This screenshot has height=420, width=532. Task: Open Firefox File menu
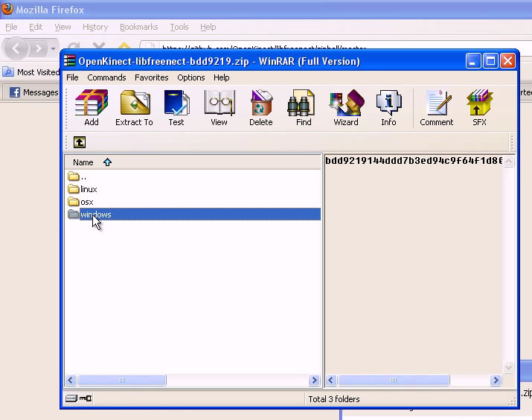(x=11, y=27)
